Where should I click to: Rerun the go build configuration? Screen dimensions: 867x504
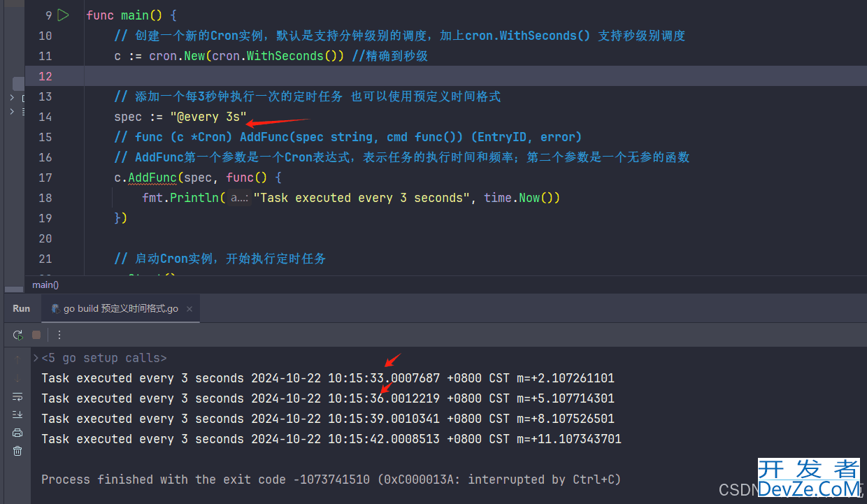pyautogui.click(x=17, y=335)
